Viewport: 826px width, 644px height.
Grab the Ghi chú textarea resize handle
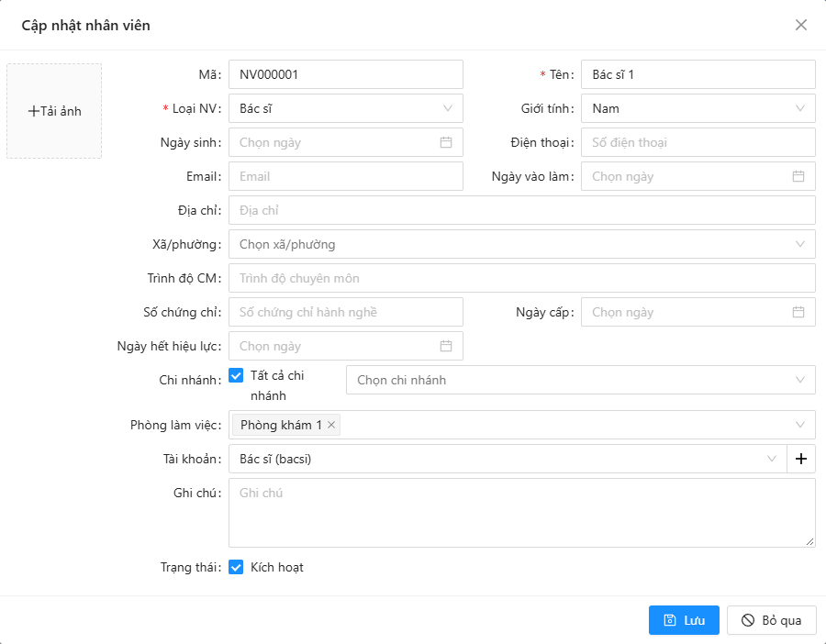click(809, 542)
